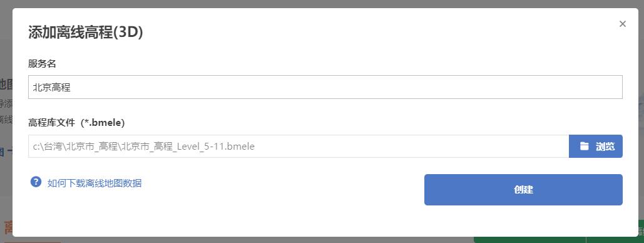Click the end of the Level_5-11.bmele path text

254,146
